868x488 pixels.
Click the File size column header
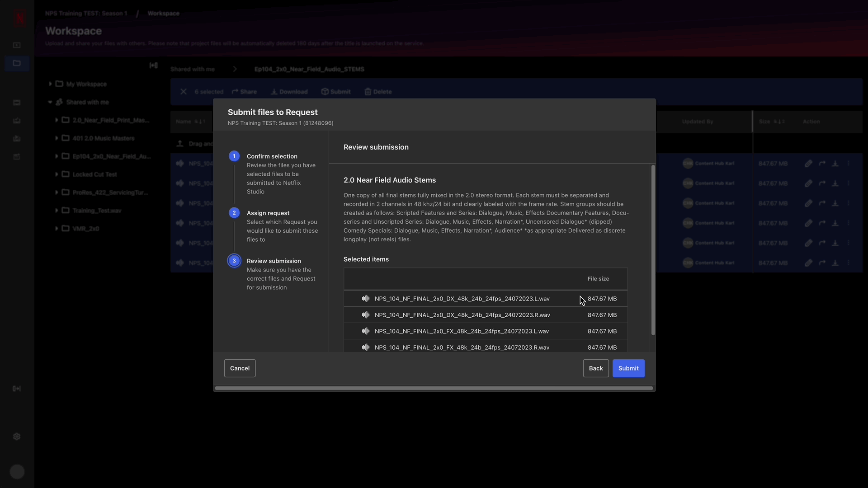coord(598,279)
